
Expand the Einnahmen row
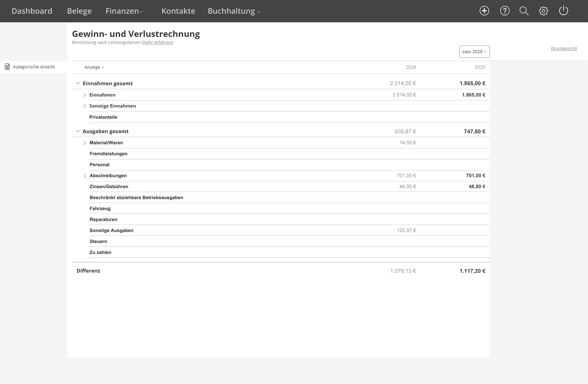point(85,95)
